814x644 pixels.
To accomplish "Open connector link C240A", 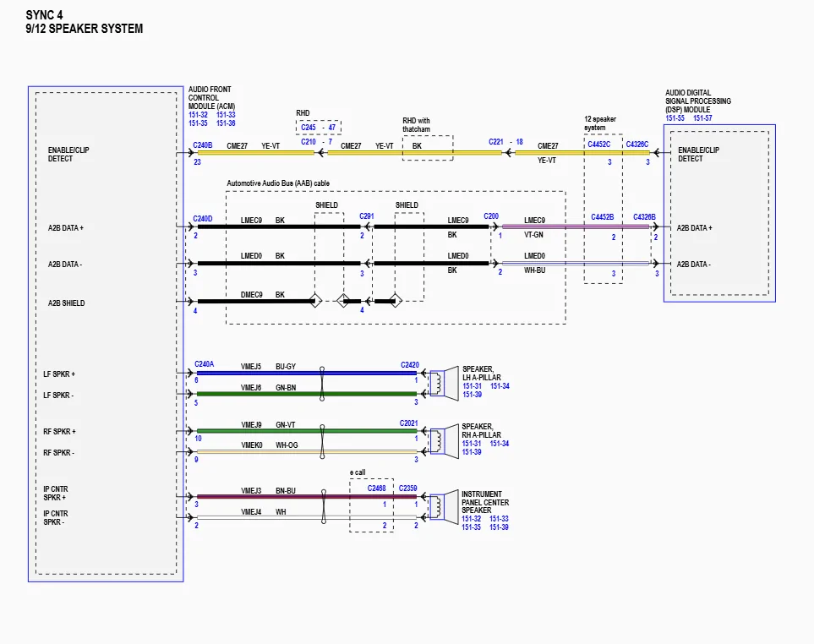I will click(x=204, y=364).
